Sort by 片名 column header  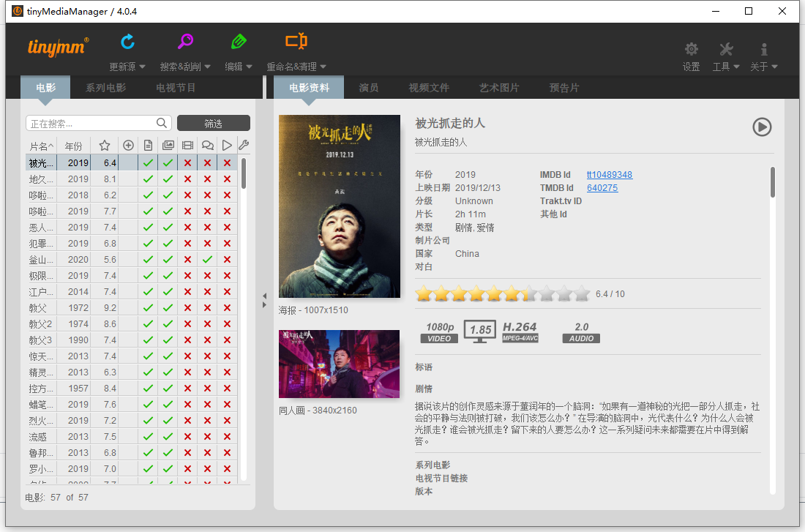41,146
